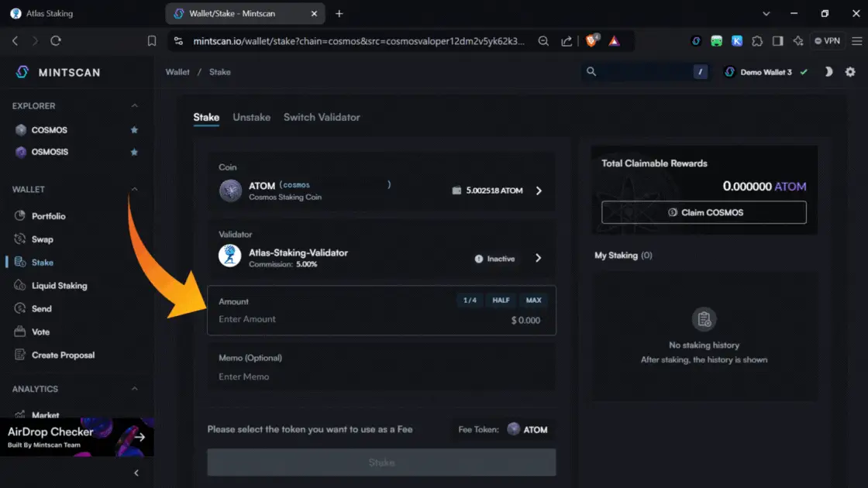868x488 pixels.
Task: Open the Send page in sidebar
Action: point(41,308)
